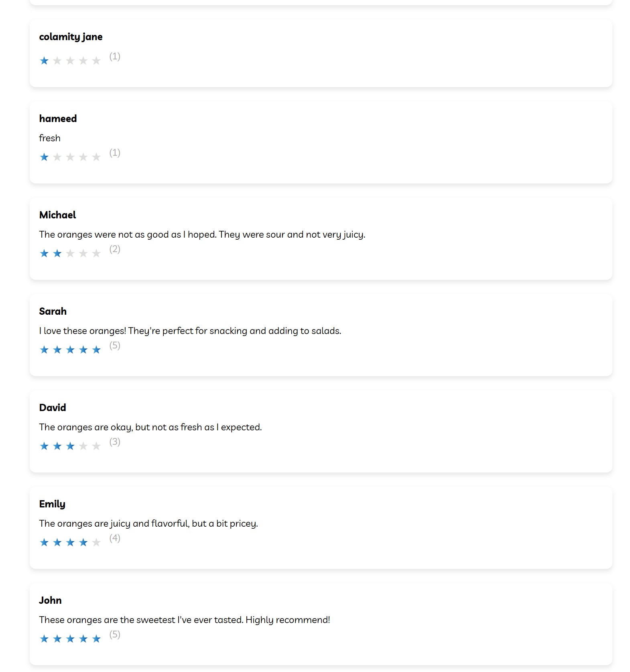Click the "fresh" comment in hameed's review
Screen dimensions: 630x672
coord(50,138)
